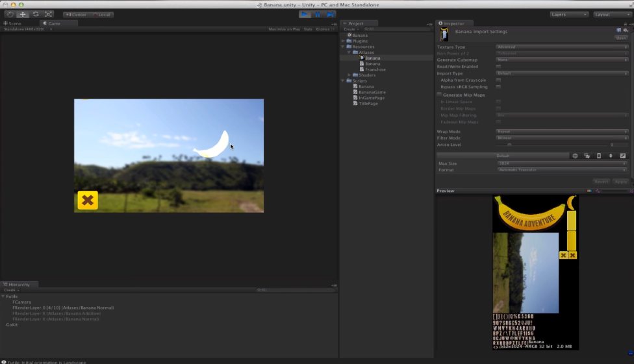Click the Aniso Level value field
Image resolution: width=634 pixels, height=364 pixels.
(x=618, y=145)
